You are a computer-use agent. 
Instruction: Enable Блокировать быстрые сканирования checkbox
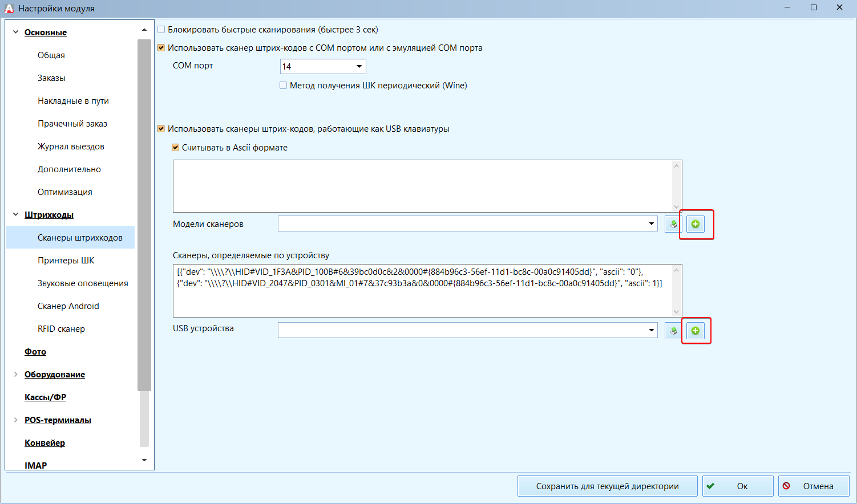tap(161, 30)
